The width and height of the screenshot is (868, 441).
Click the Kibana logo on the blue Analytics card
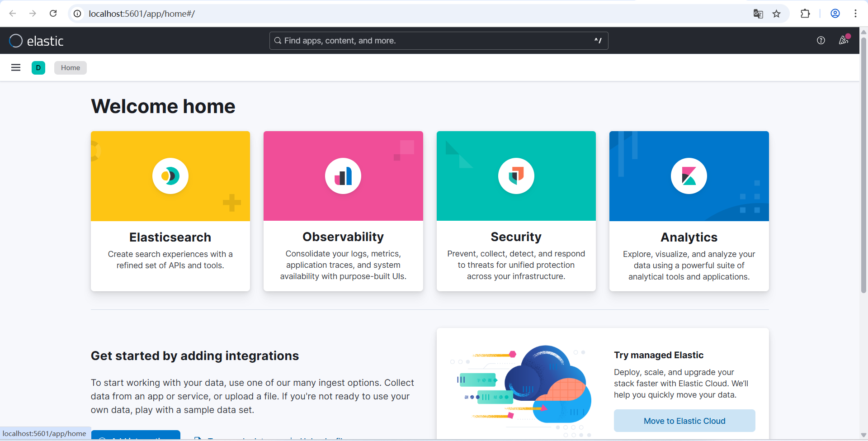pos(689,176)
